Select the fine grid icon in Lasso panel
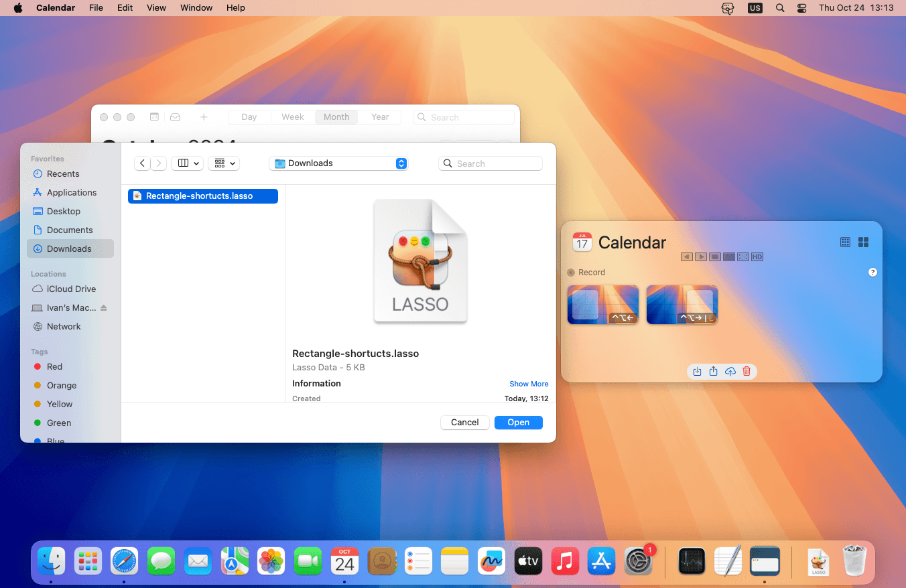This screenshot has height=588, width=906. [845, 242]
